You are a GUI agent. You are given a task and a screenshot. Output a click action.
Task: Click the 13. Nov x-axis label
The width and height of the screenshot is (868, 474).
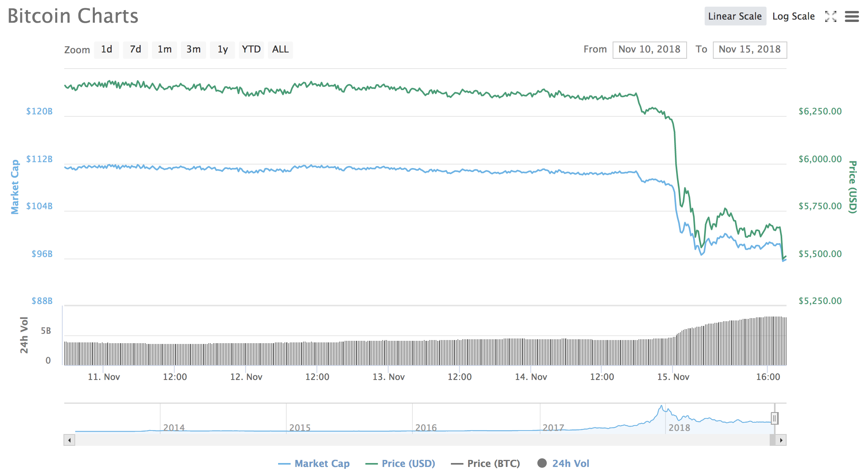389,377
